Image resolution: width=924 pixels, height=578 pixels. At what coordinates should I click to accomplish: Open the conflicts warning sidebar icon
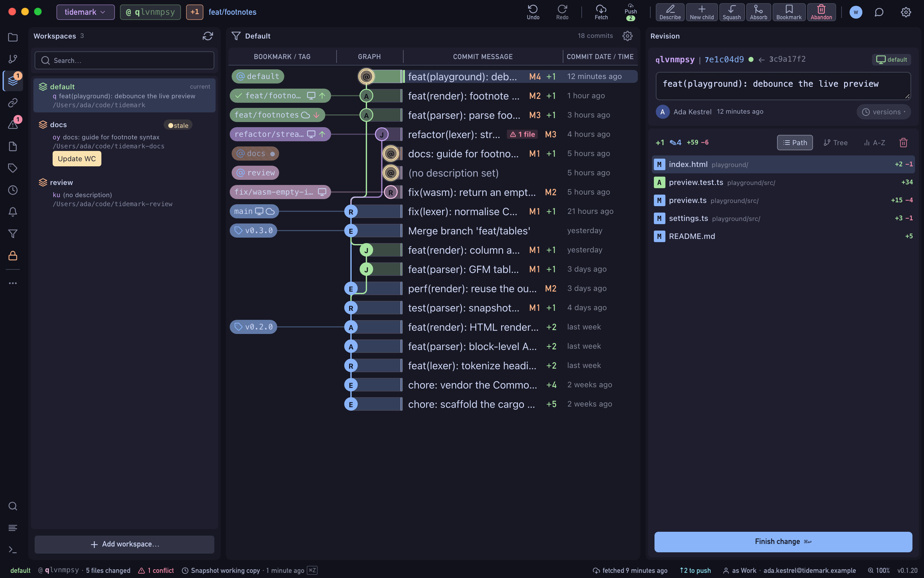coord(13,124)
